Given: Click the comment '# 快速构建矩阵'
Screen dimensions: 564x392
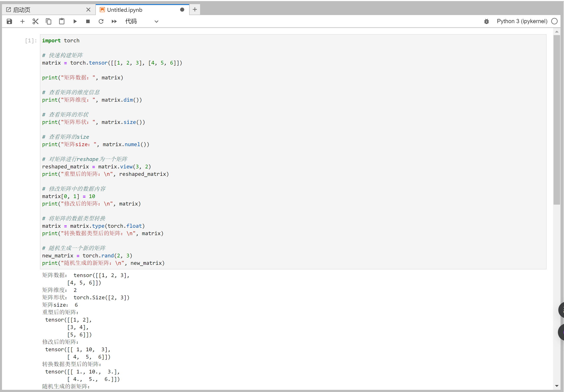Looking at the screenshot, I should 62,55.
